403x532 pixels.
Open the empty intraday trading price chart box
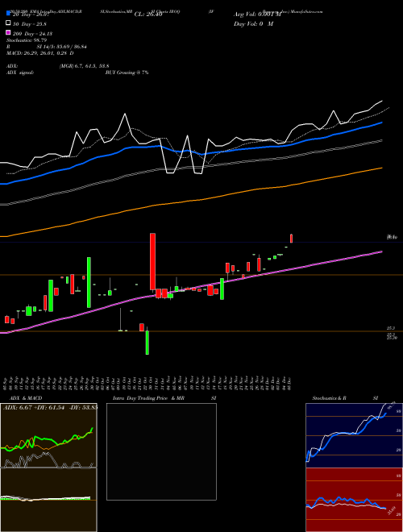pos(161,451)
